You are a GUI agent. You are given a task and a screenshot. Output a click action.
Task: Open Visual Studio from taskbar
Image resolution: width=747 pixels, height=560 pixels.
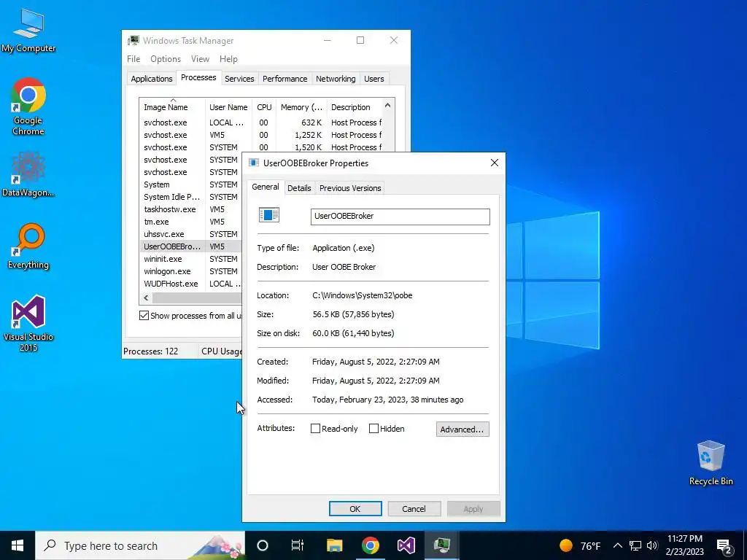point(406,545)
